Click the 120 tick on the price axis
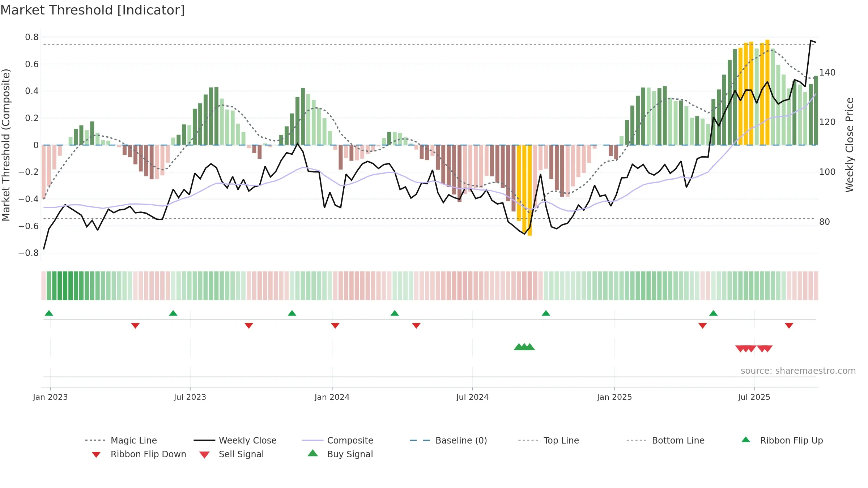Image resolution: width=868 pixels, height=488 pixels. click(827, 122)
